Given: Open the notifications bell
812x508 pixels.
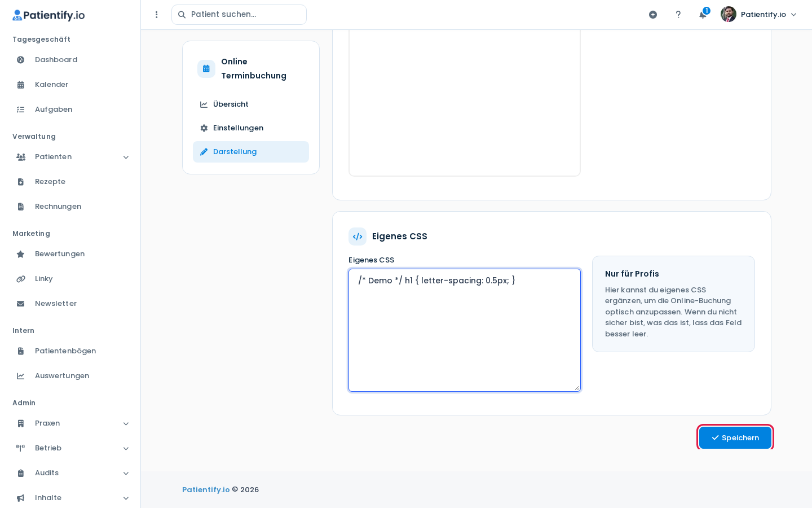Looking at the screenshot, I should [x=703, y=15].
